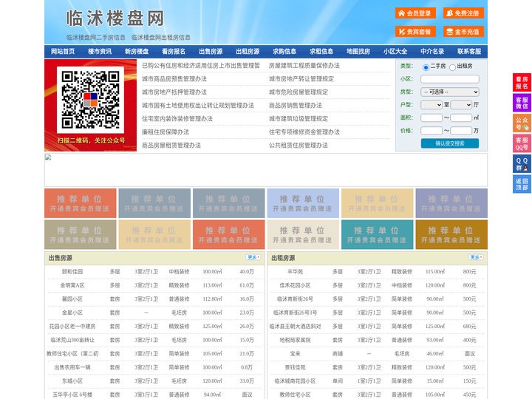Screen dimensions: 532x399
Task: Open 廉租住房保障办法 link
Action: pyautogui.click(x=166, y=132)
